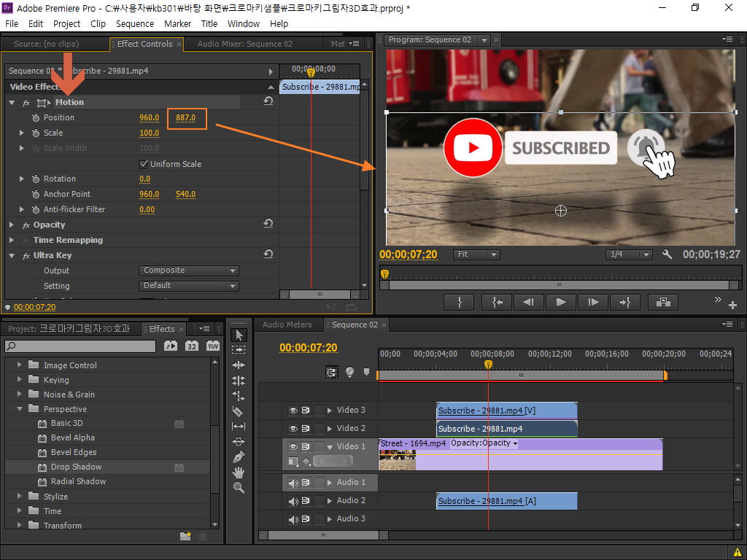The height and width of the screenshot is (560, 747).
Task: Uncheck the Uniform Scale checkbox
Action: (x=143, y=164)
